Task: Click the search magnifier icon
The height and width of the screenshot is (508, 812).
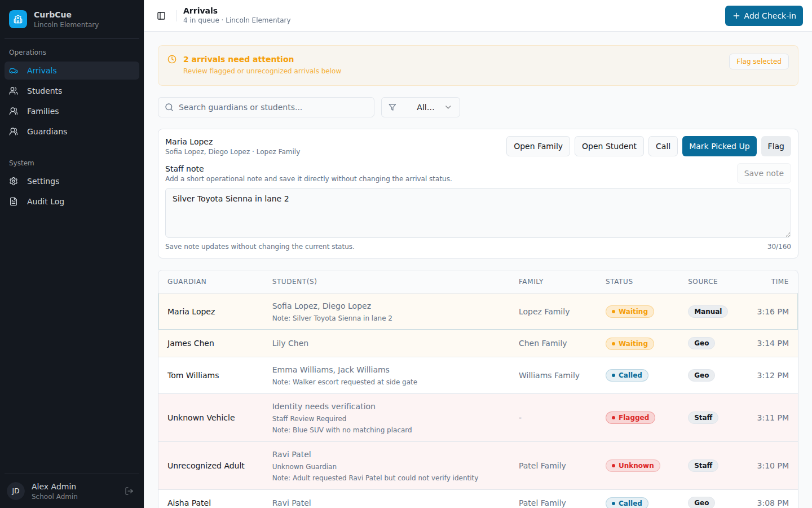Action: (169, 107)
